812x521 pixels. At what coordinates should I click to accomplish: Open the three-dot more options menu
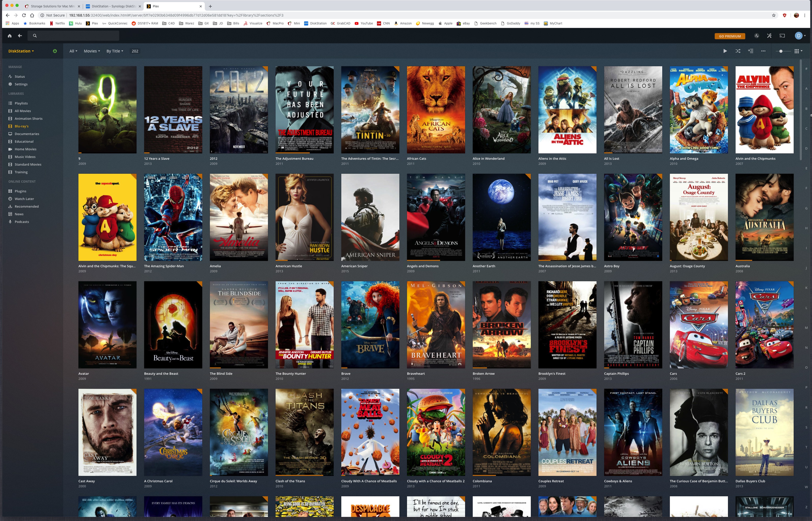coord(763,51)
